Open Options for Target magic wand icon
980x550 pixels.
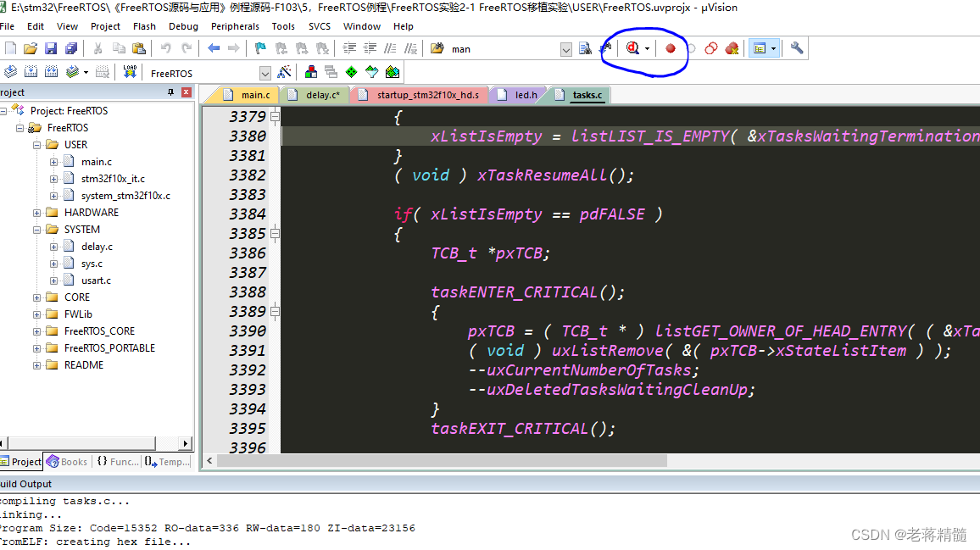(x=284, y=72)
